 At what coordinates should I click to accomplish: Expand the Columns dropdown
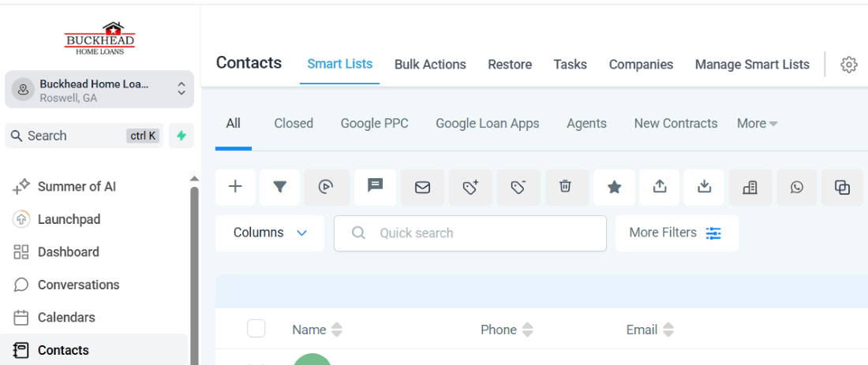(x=270, y=233)
